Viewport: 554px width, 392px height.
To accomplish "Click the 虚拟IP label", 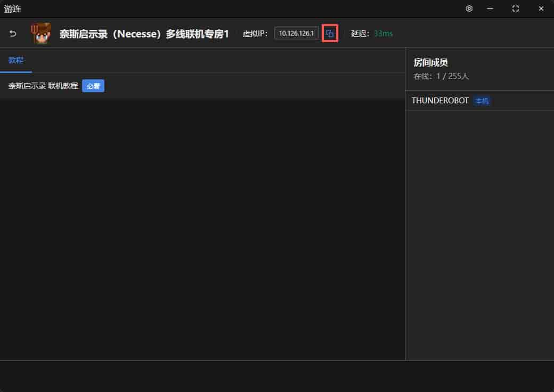I will click(255, 34).
